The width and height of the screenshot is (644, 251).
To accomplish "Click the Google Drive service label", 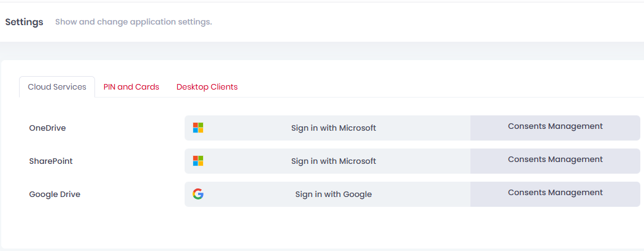I will [x=55, y=195].
